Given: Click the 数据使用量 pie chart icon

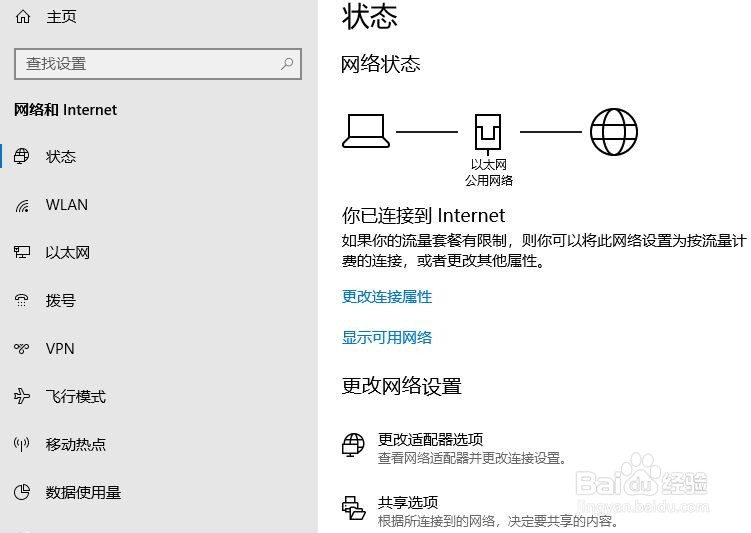Looking at the screenshot, I should pos(22,492).
